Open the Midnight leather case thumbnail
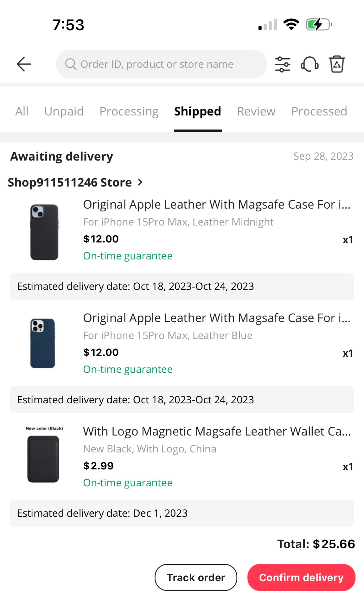364x591 pixels. tap(44, 232)
